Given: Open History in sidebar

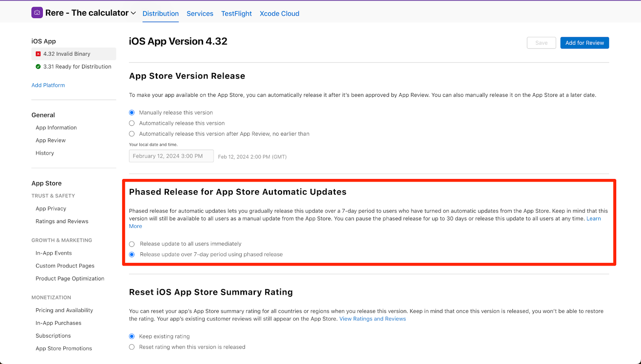Looking at the screenshot, I should pos(44,153).
